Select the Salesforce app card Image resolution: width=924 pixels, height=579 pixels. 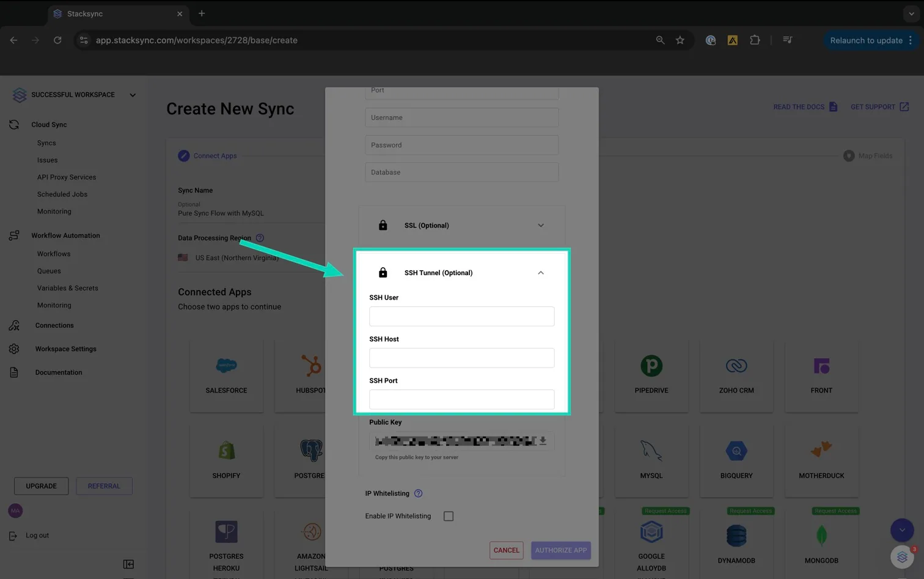[x=226, y=375]
